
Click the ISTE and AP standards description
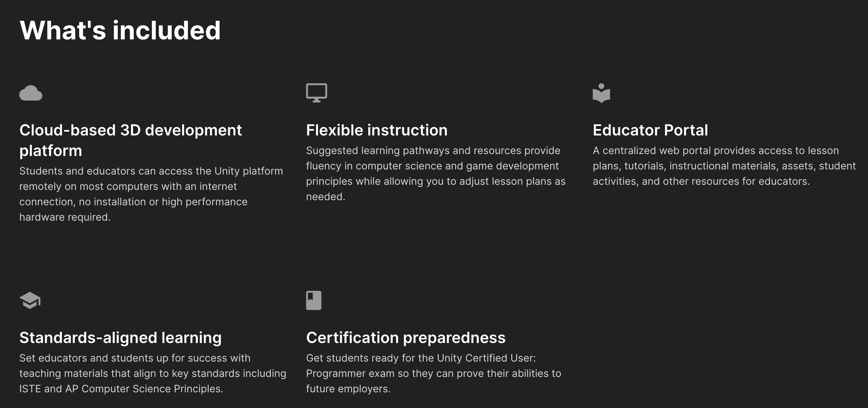coord(153,373)
